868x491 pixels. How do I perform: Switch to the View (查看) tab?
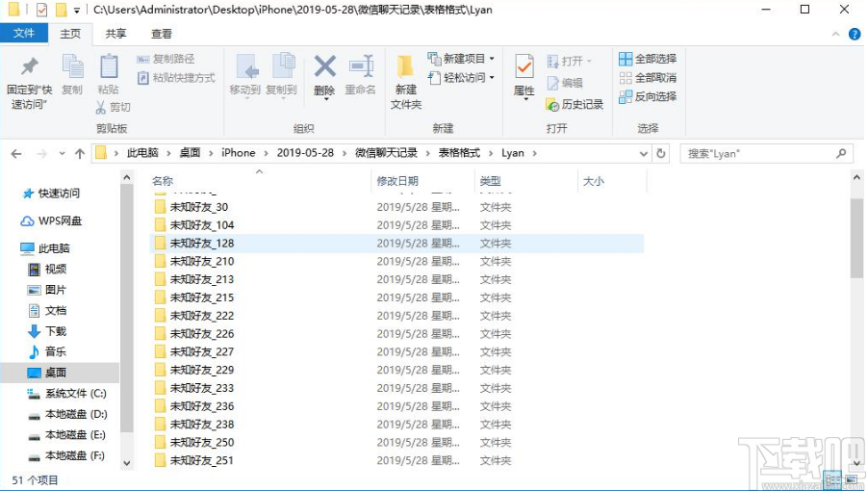[161, 34]
